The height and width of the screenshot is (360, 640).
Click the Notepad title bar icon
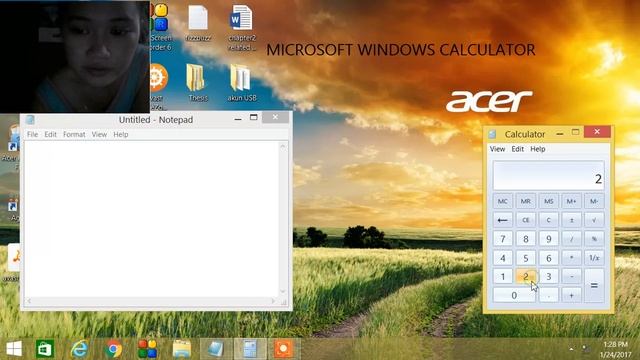coord(30,120)
